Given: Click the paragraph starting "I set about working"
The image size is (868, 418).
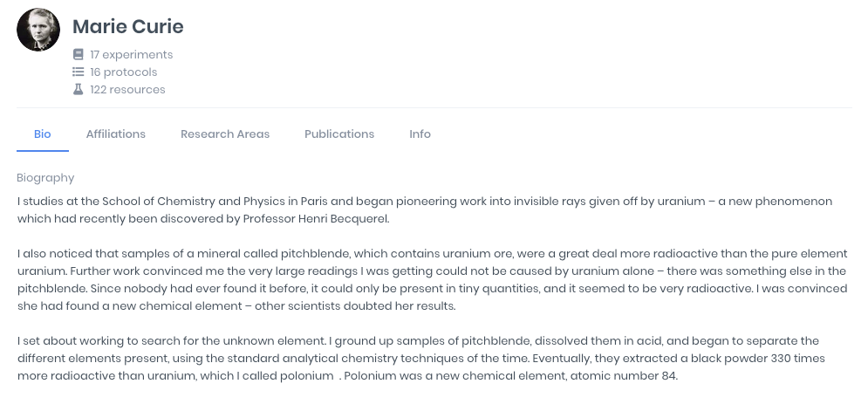Looking at the screenshot, I should tap(420, 358).
